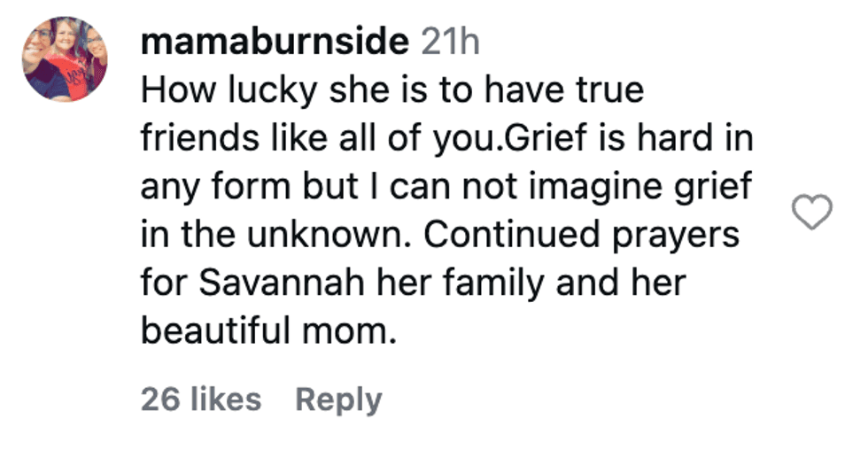Click the 21h timestamp
Screen dimensions: 868x450
[x=450, y=42]
